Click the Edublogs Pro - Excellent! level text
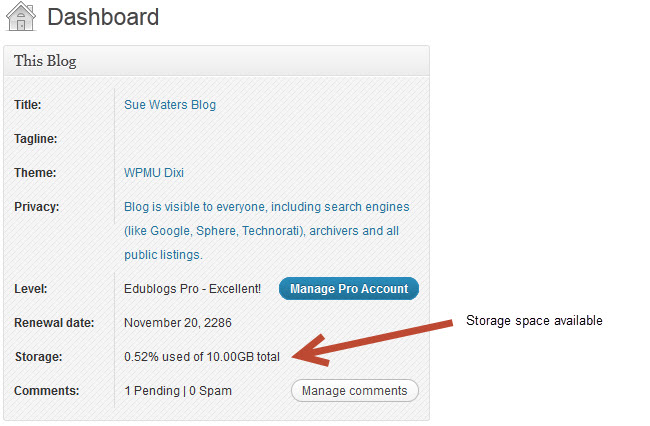Image resolution: width=650 pixels, height=426 pixels. 192,289
